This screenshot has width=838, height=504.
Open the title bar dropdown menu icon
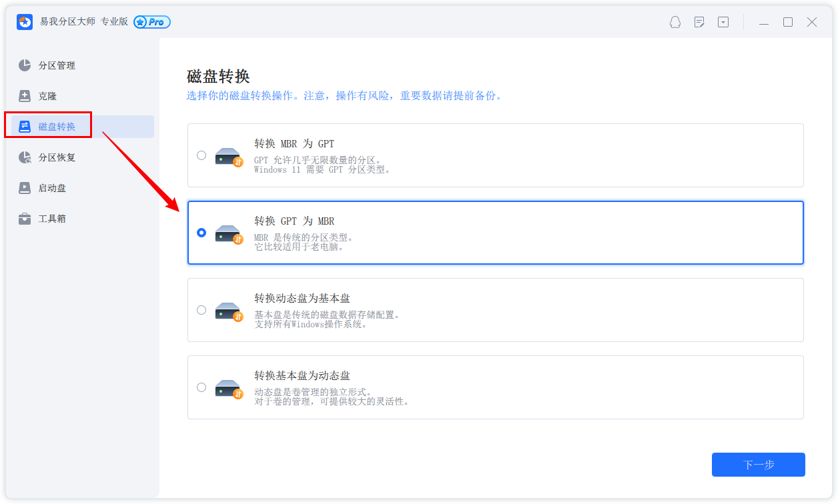click(723, 22)
